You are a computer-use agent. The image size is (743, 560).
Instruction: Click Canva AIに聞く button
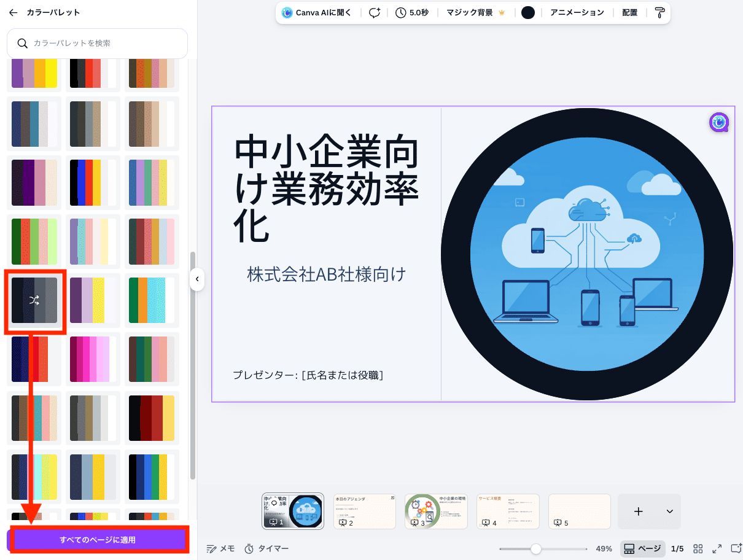click(x=316, y=12)
